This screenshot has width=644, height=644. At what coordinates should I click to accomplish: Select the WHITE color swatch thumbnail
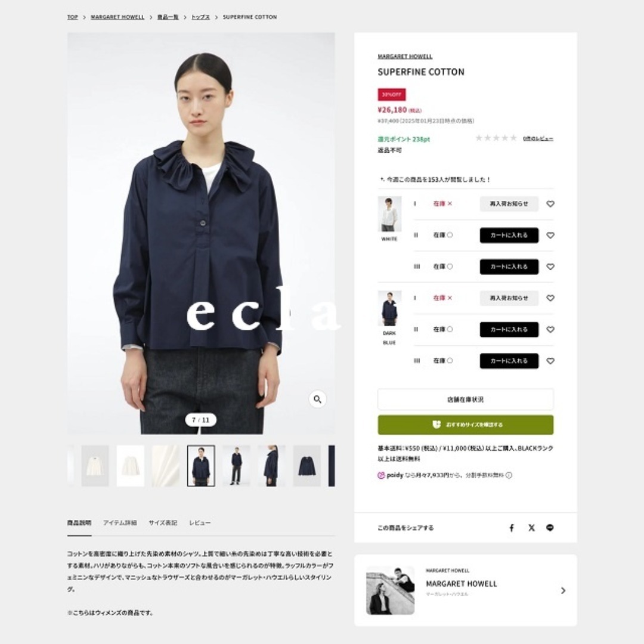click(389, 214)
